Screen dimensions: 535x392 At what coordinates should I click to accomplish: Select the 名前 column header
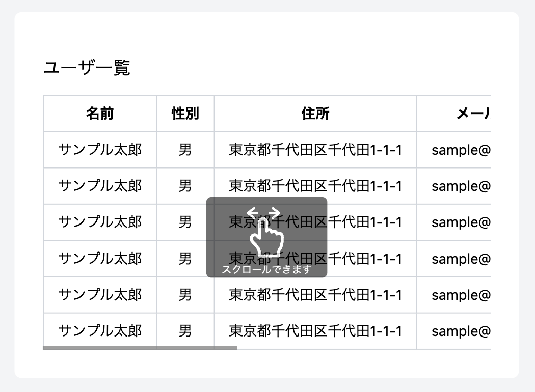[x=100, y=114]
